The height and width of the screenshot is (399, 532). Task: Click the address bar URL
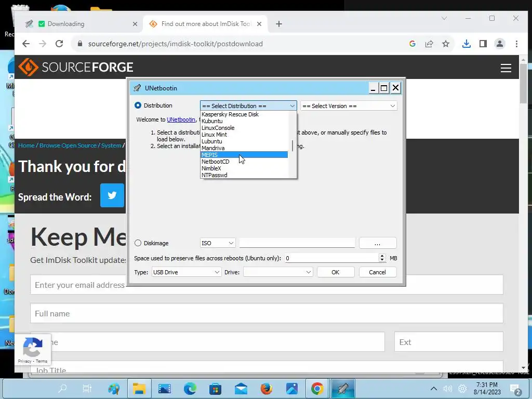click(176, 44)
